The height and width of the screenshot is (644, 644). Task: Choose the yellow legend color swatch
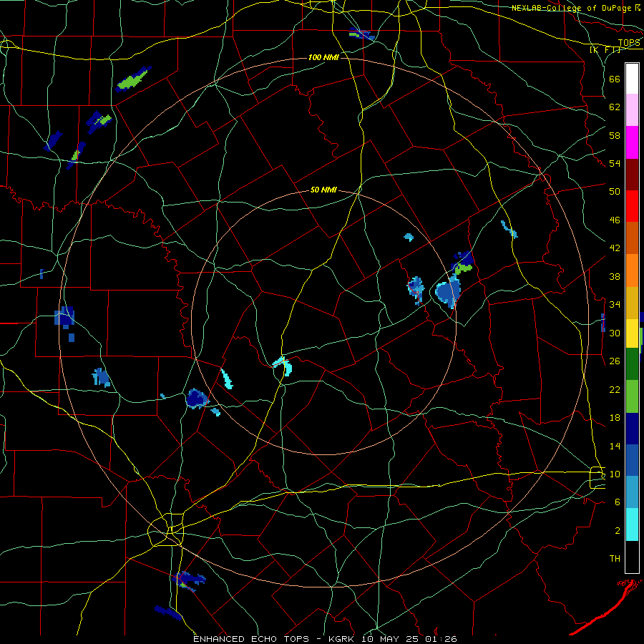(632, 333)
